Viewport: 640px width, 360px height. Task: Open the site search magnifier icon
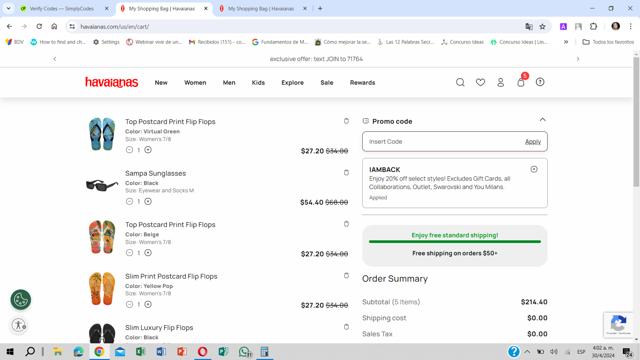click(460, 82)
